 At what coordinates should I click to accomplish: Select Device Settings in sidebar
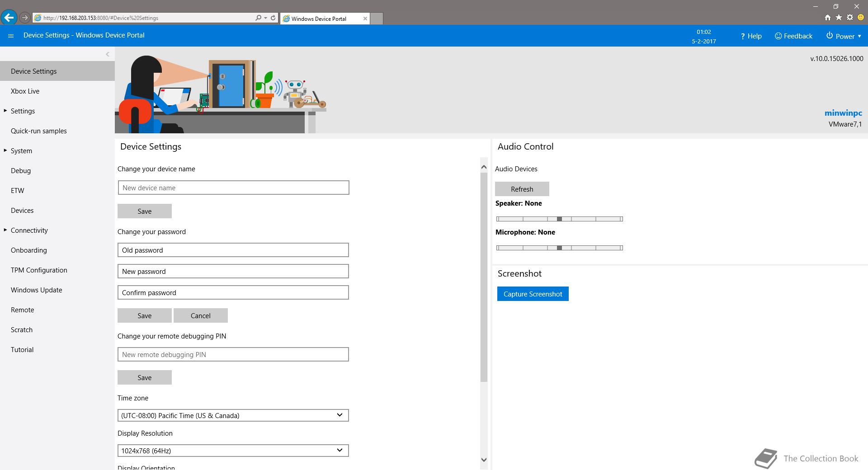[x=57, y=71]
